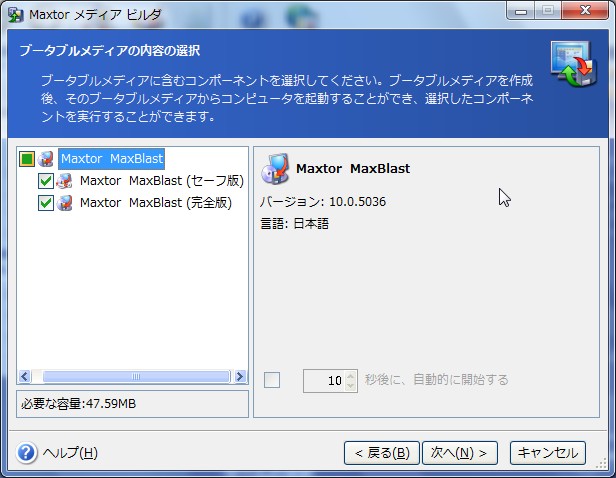Click the horizontal scrollbar thumb in tree
This screenshot has width=616, height=478.
click(x=136, y=376)
